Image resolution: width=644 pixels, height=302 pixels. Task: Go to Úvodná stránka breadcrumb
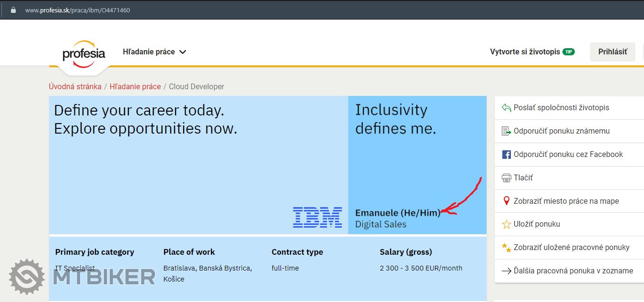[x=75, y=86]
